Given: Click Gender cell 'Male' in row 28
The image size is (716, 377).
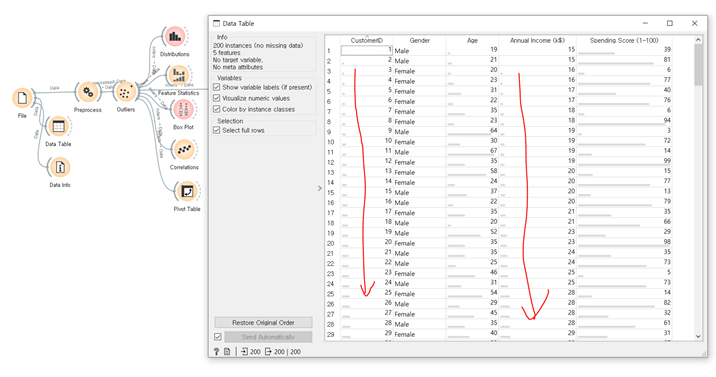Looking at the screenshot, I should [419, 324].
